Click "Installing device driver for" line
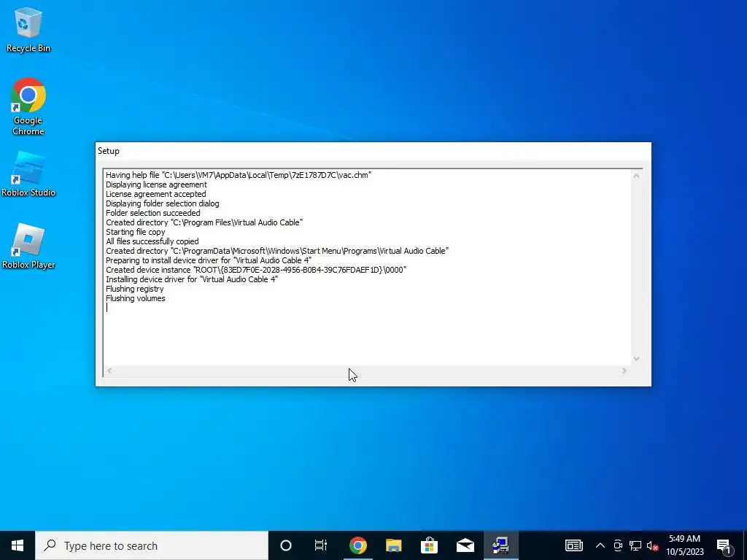The width and height of the screenshot is (747, 560). (192, 279)
